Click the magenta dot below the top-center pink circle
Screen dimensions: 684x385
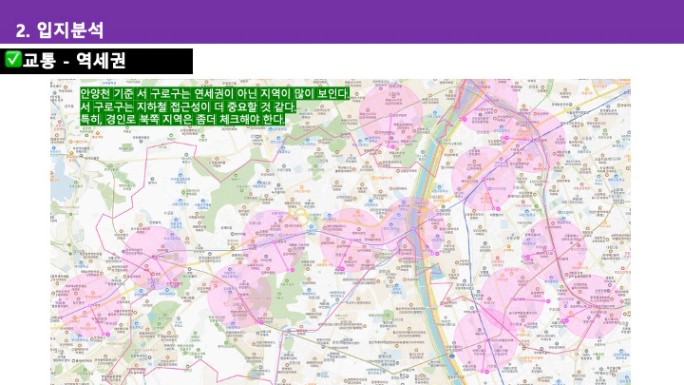[x=391, y=147]
